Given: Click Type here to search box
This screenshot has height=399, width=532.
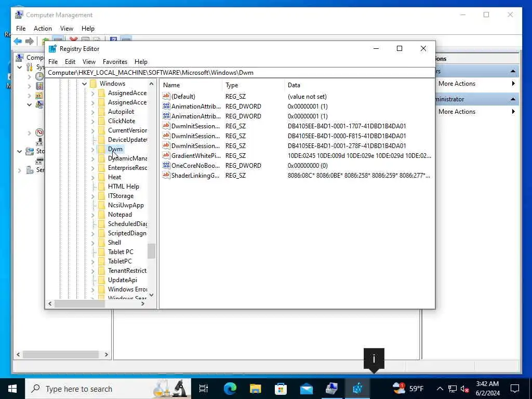Looking at the screenshot, I should [108, 389].
